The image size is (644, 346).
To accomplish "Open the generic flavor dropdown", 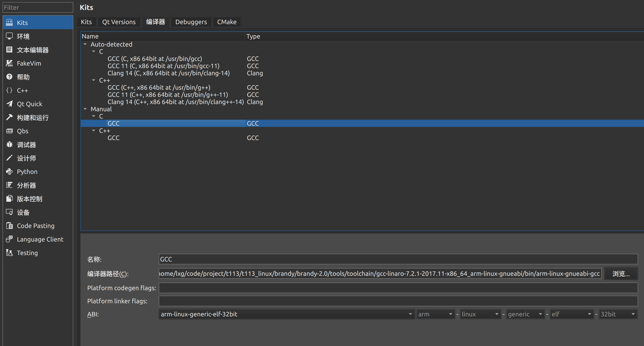I will click(x=525, y=314).
